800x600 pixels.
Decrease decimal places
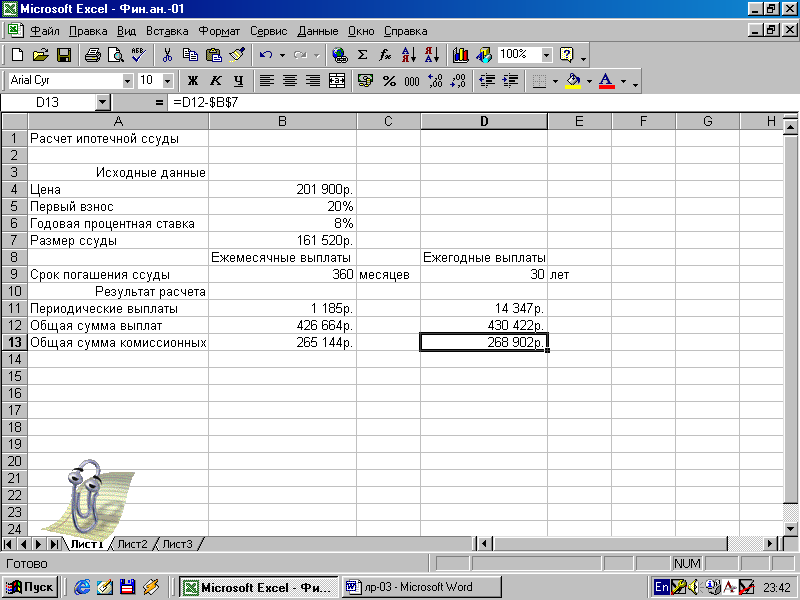(458, 81)
